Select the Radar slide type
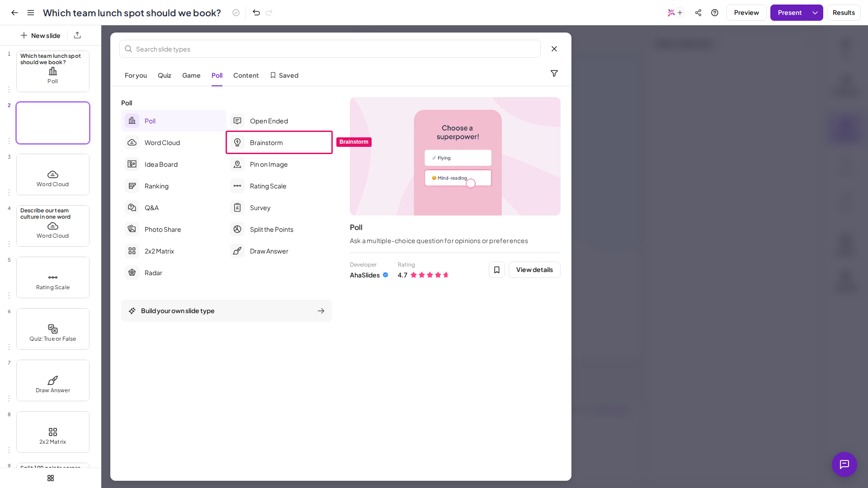Image resolution: width=868 pixels, height=488 pixels. pos(174,273)
